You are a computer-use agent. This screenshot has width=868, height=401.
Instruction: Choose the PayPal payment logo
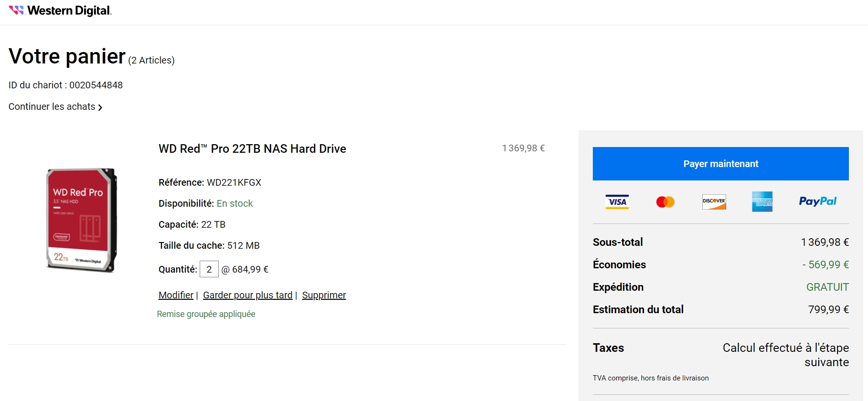click(x=818, y=201)
